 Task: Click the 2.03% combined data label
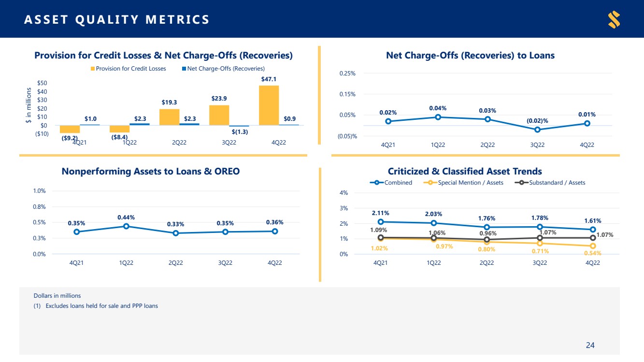(433, 214)
